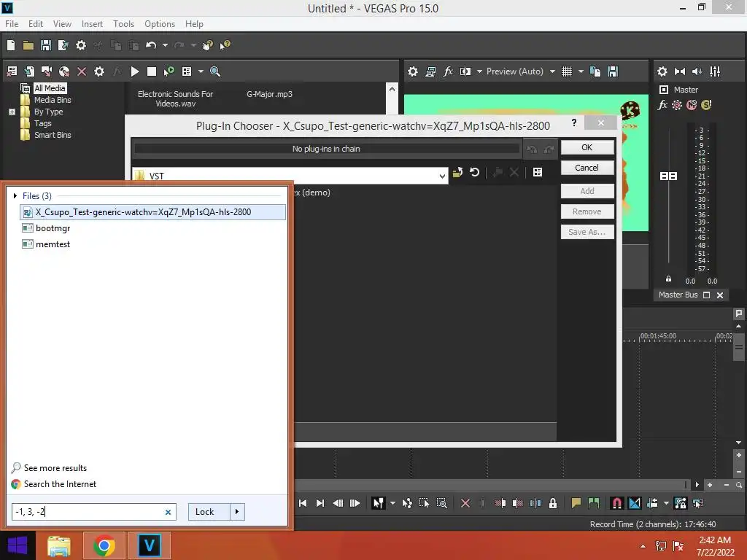747x560 pixels.
Task: Toggle Dim Output on Master Bus
Action: [697, 71]
